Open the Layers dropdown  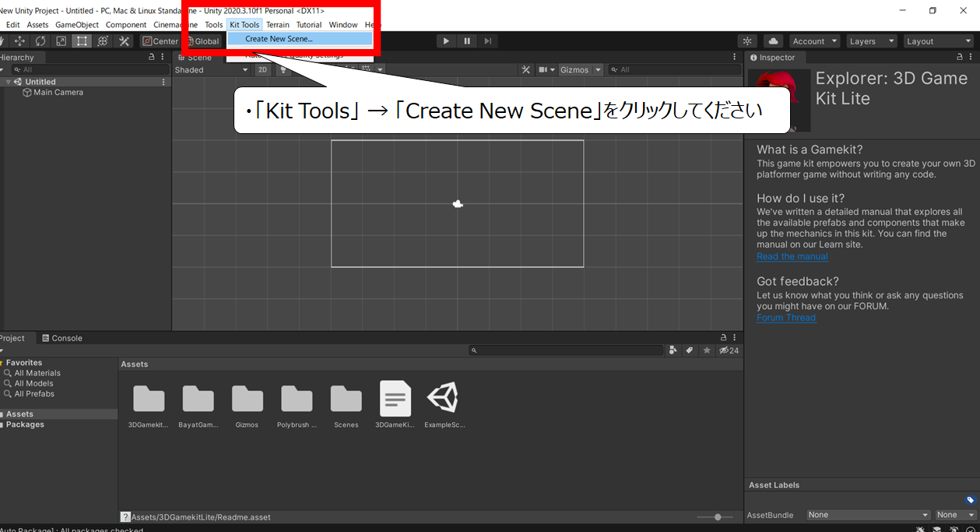pyautogui.click(x=871, y=41)
